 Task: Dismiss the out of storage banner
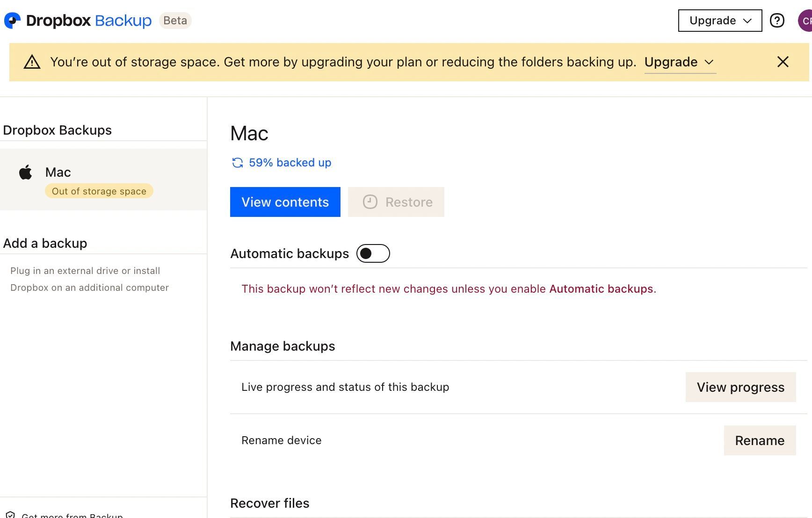point(783,62)
